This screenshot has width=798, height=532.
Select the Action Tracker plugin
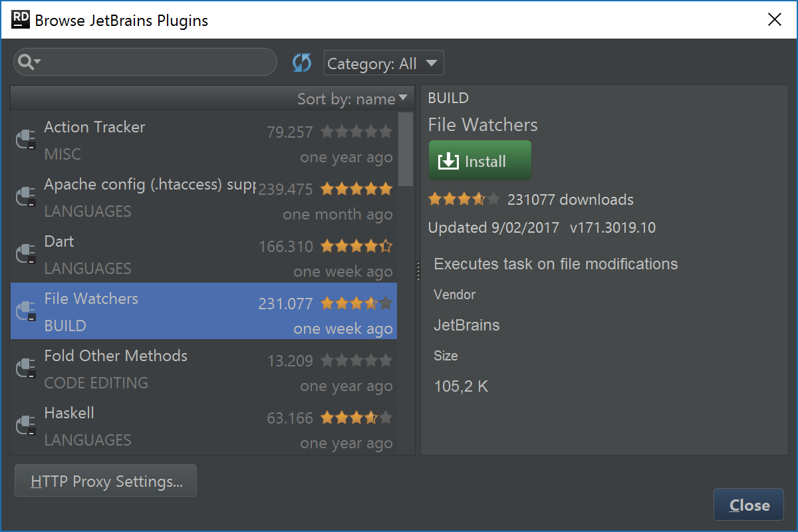tap(203, 140)
